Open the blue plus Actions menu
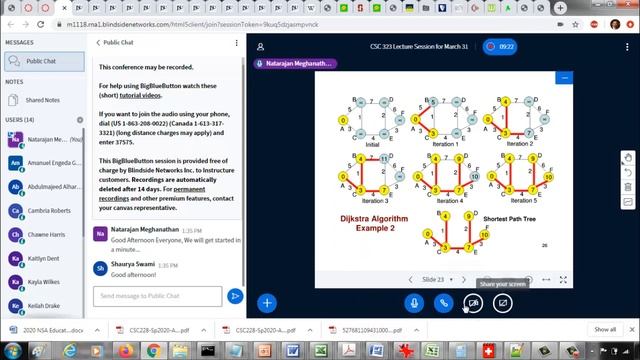This screenshot has width=640, height=360. tap(267, 303)
